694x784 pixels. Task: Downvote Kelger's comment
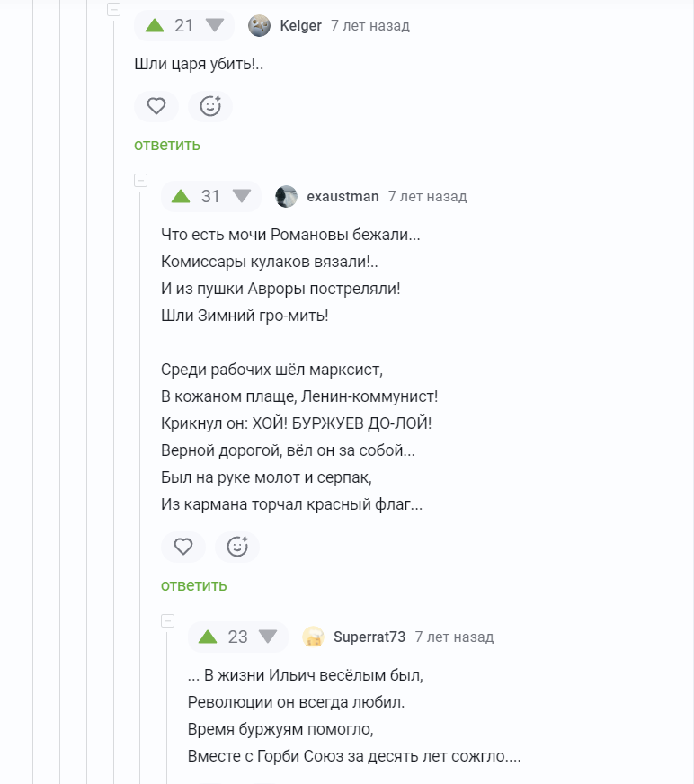click(x=215, y=25)
